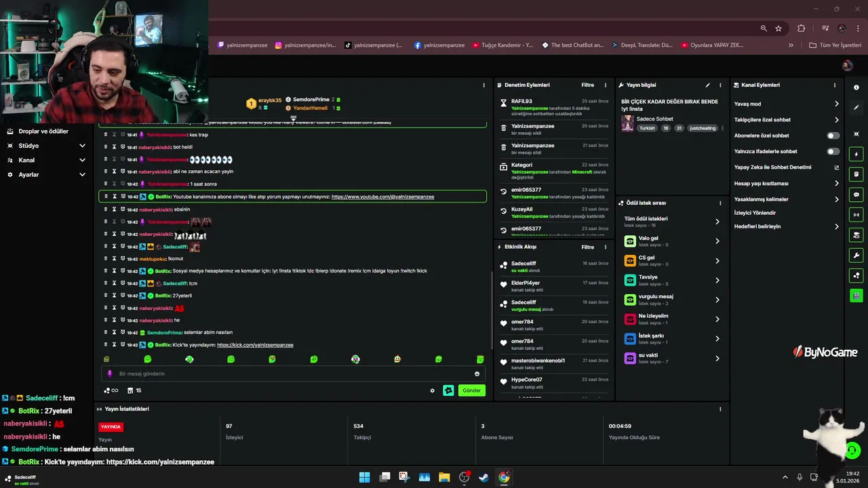Open Yayın İstatistikleri three-dot menu
The height and width of the screenshot is (488, 868).
[720, 409]
